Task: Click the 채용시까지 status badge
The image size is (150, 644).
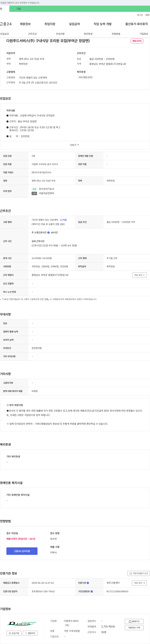Action: point(137,41)
